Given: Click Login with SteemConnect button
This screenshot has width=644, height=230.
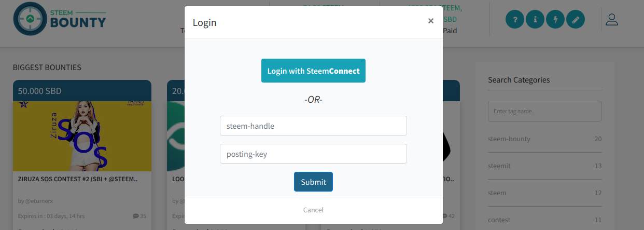Looking at the screenshot, I should [313, 71].
